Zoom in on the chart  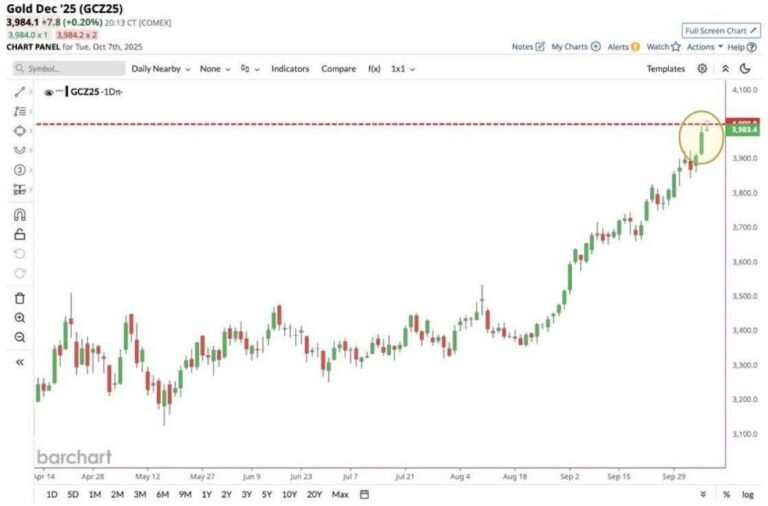20,318
